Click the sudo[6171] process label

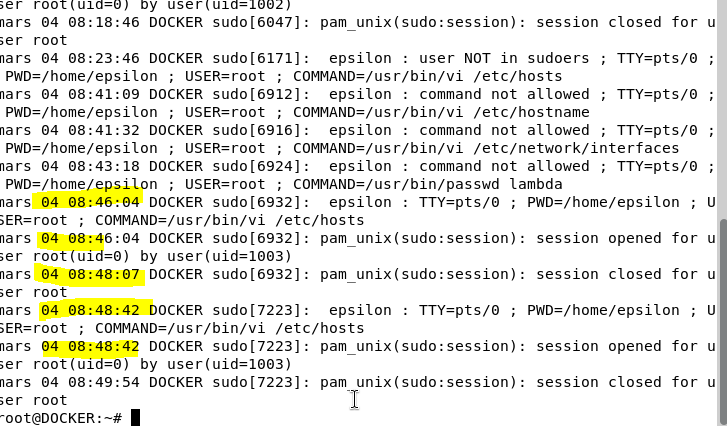(x=256, y=58)
